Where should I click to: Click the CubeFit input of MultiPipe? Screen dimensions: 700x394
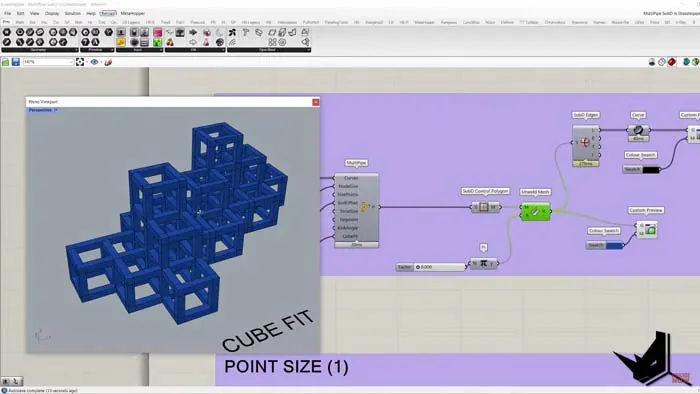350,236
